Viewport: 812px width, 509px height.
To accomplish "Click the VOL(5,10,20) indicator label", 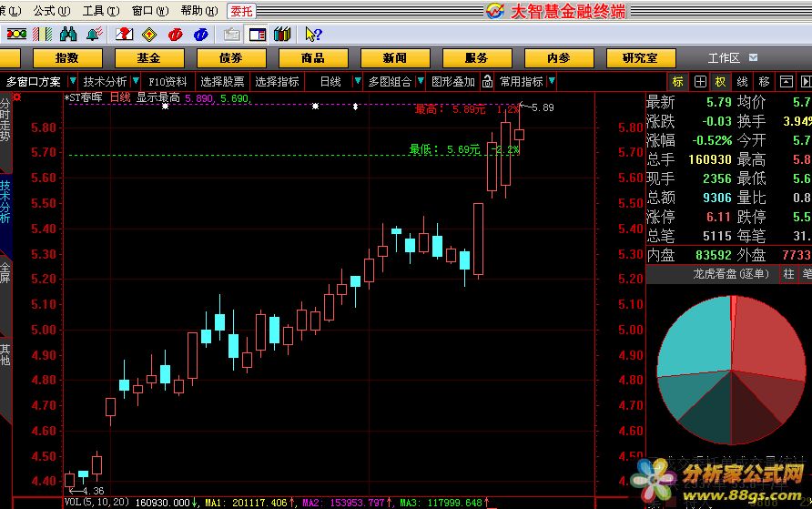I will pos(96,503).
